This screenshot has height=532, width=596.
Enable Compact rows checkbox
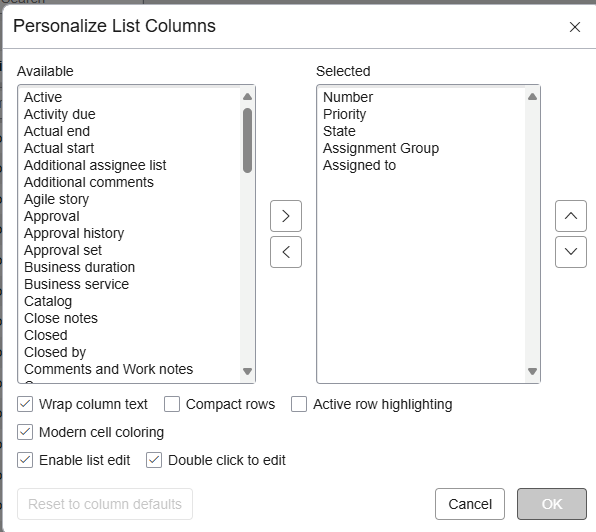[x=172, y=404]
